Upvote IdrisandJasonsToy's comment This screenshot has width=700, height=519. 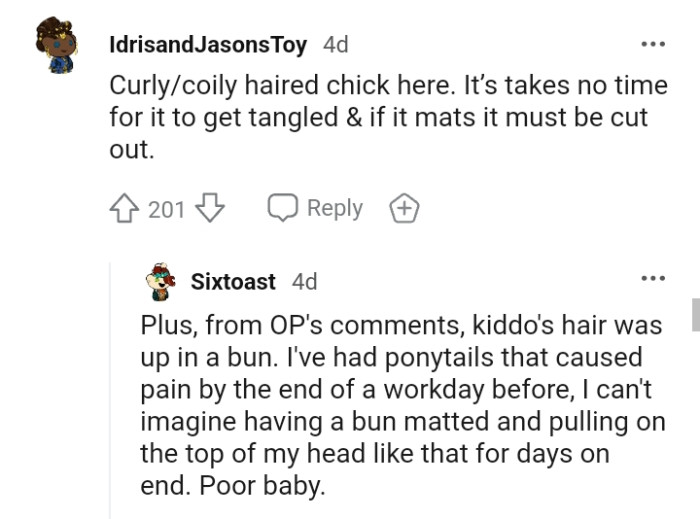[x=126, y=209]
